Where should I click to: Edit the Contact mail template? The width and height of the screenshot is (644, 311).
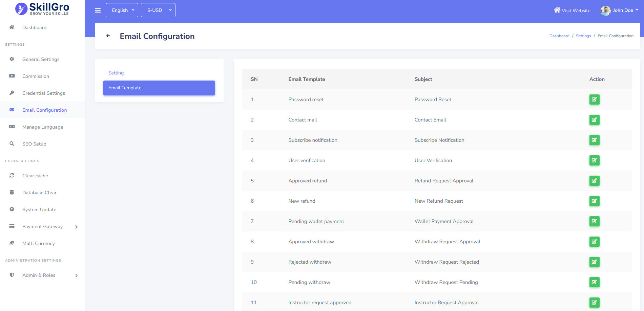click(594, 120)
